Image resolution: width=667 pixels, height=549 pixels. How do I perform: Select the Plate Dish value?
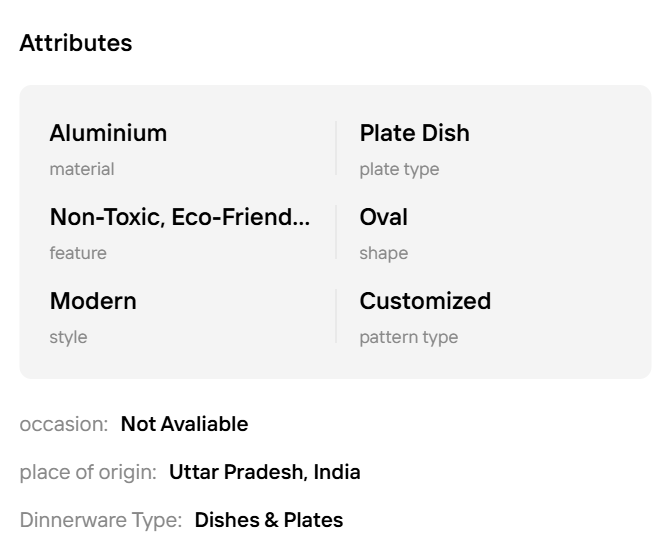(414, 133)
